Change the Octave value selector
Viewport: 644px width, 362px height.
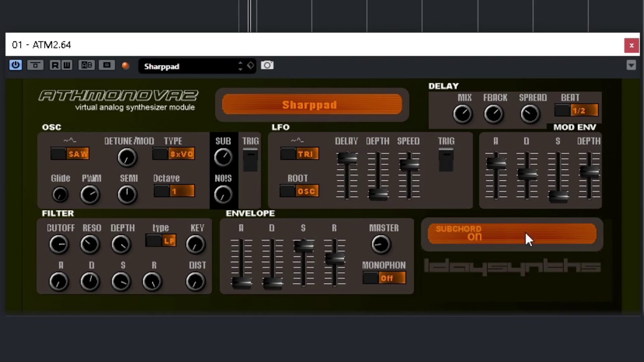click(174, 191)
